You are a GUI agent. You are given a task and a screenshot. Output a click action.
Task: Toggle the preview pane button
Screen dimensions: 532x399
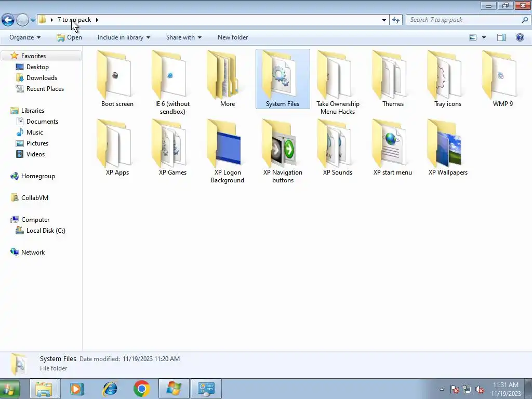501,37
